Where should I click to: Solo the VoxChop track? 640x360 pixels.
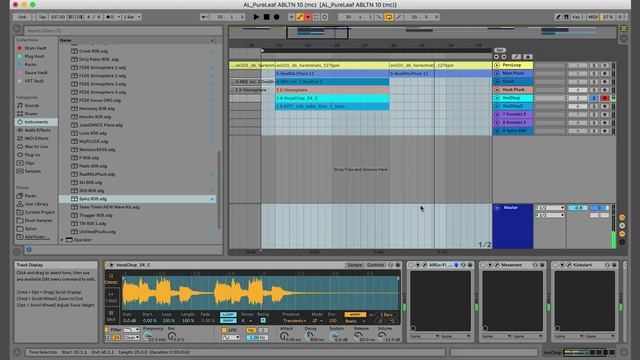tap(593, 98)
